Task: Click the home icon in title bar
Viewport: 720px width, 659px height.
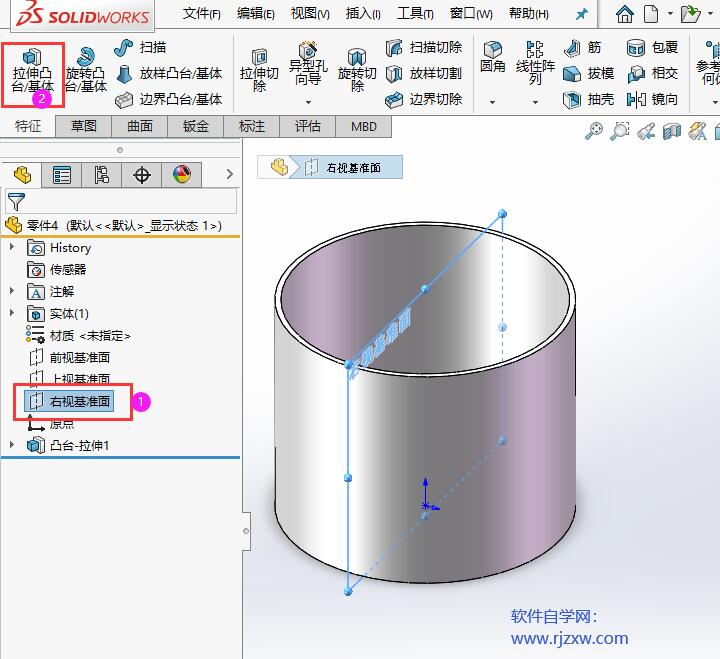Action: coord(624,14)
